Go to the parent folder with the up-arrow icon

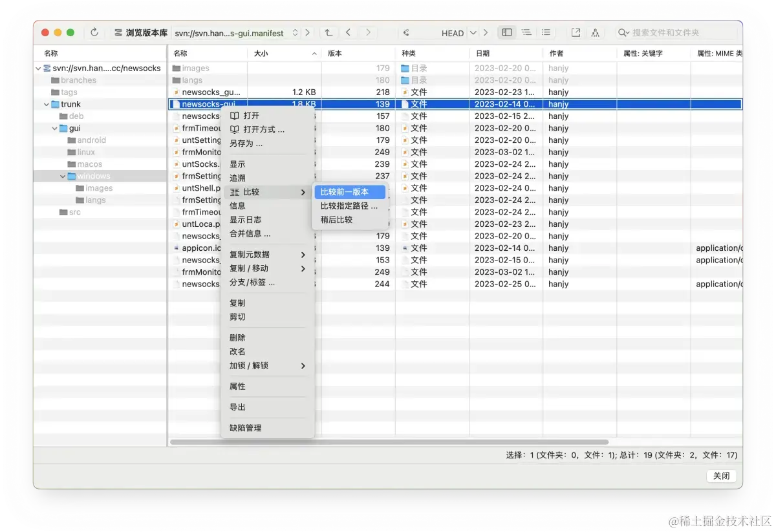[329, 32]
